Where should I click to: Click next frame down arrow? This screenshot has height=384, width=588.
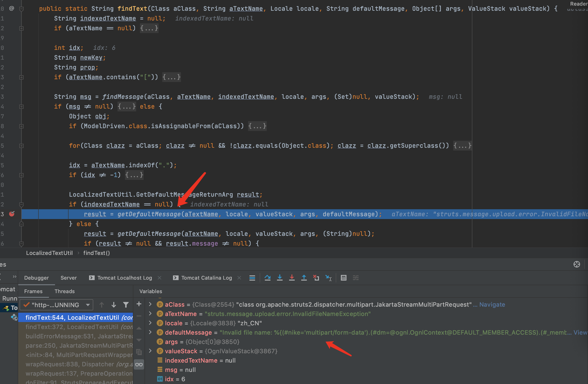(x=114, y=305)
